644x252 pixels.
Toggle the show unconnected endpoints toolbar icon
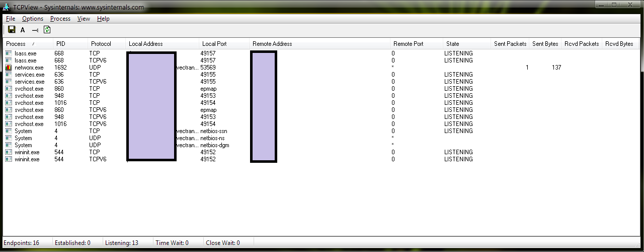[x=35, y=30]
